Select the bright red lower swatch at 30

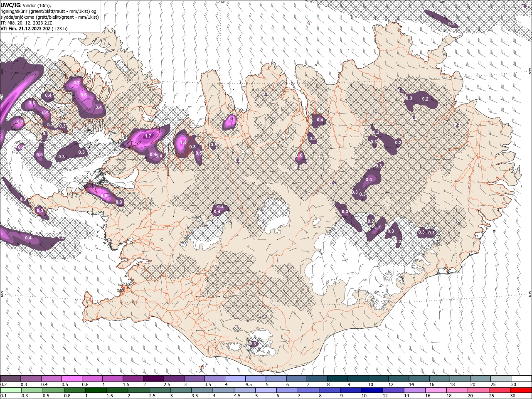pyautogui.click(x=520, y=390)
